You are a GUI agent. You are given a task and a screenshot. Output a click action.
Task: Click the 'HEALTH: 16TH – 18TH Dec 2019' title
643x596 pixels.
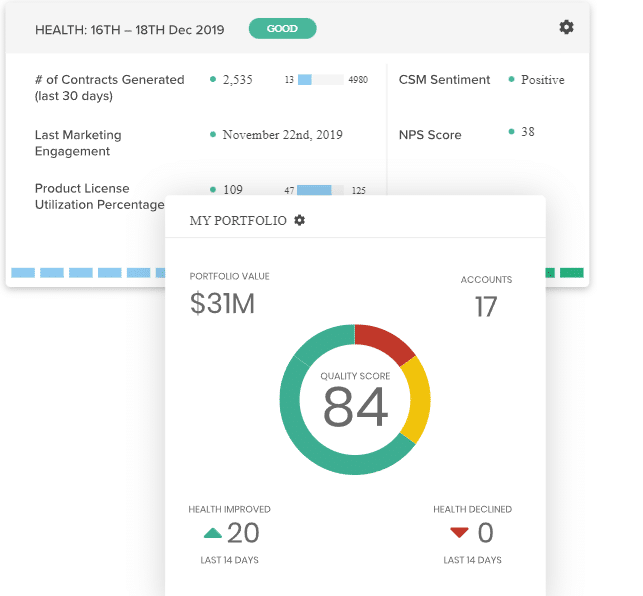130,30
